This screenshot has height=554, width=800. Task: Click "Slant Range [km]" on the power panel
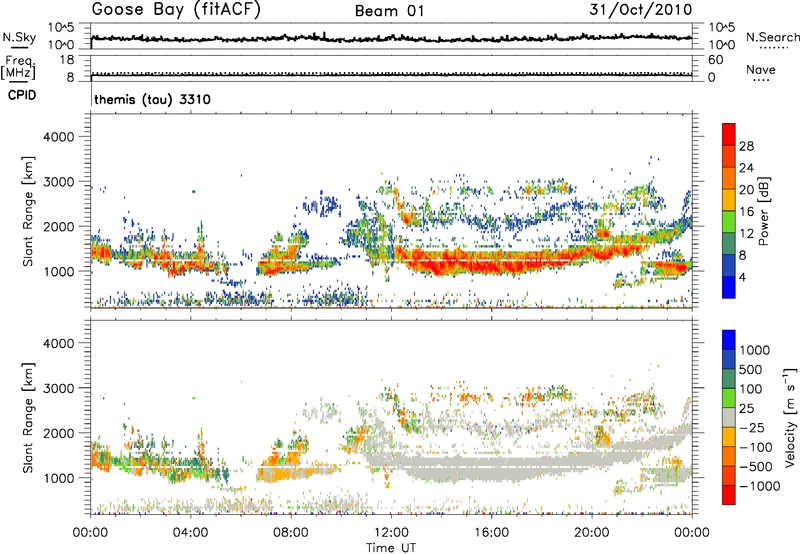28,211
